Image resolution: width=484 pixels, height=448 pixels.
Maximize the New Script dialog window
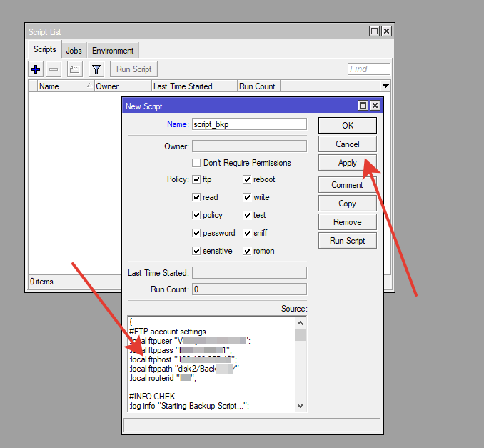(363, 106)
